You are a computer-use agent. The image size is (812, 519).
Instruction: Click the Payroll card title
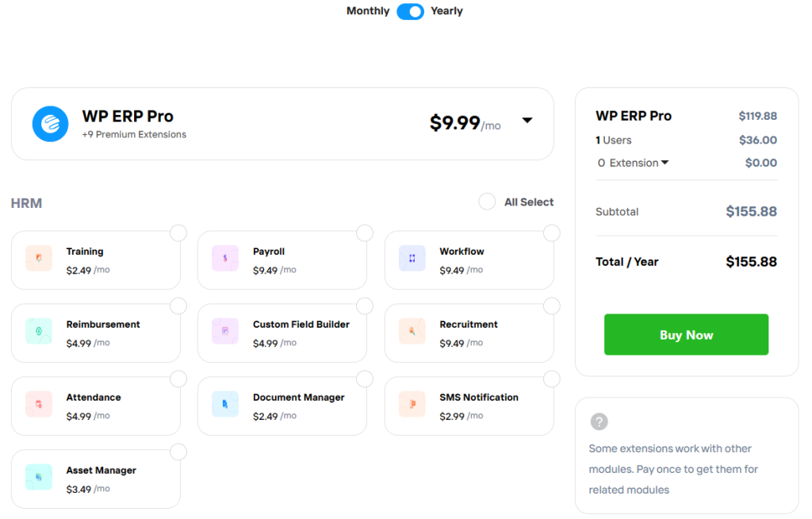point(269,252)
